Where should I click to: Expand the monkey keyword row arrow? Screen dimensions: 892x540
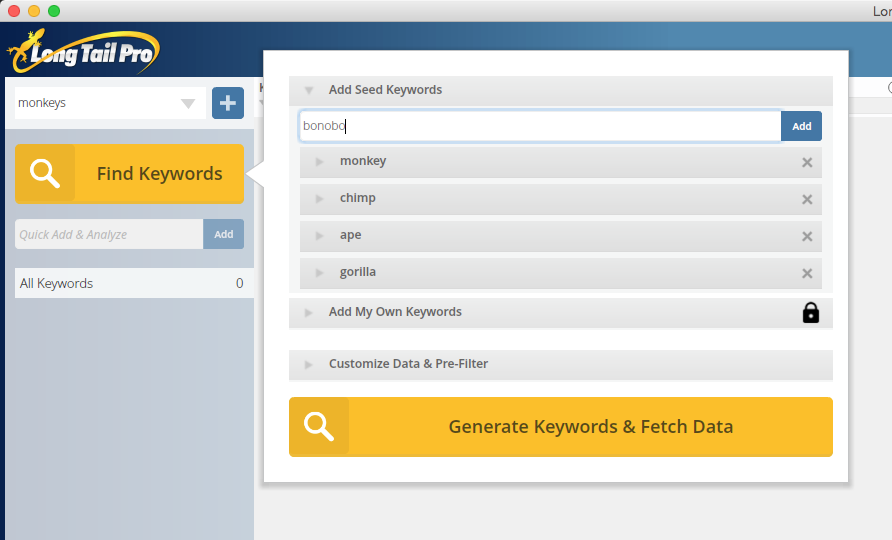click(x=320, y=161)
